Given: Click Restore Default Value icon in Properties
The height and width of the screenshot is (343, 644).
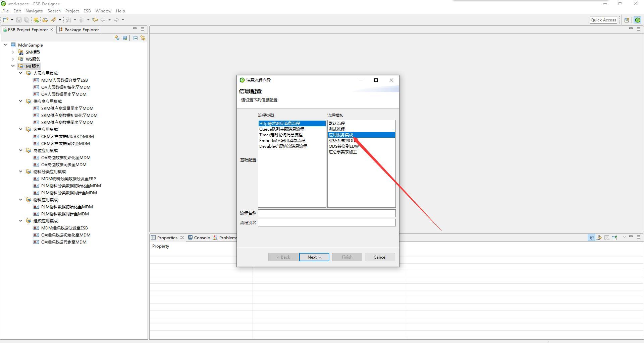Looking at the screenshot, I should [607, 237].
